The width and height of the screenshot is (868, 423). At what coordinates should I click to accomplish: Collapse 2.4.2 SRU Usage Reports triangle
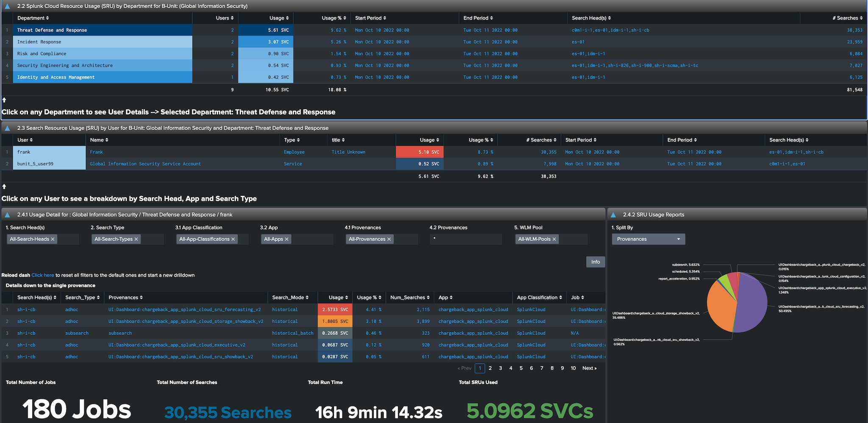tap(613, 215)
